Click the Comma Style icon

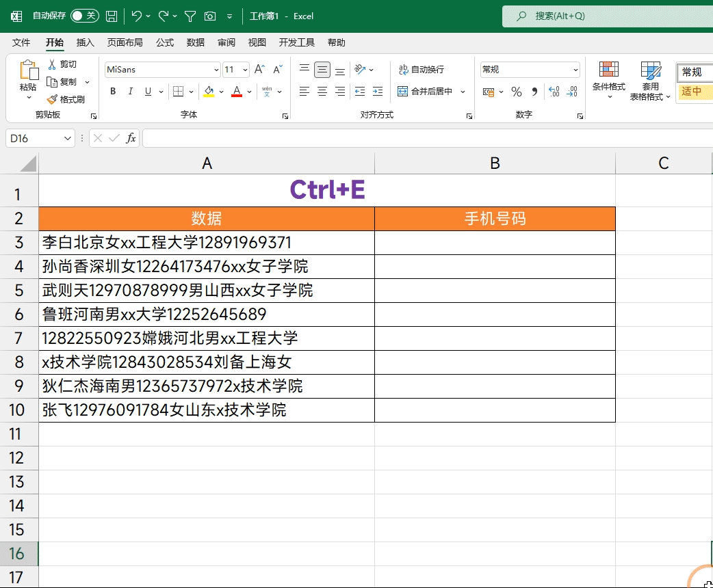click(x=535, y=92)
